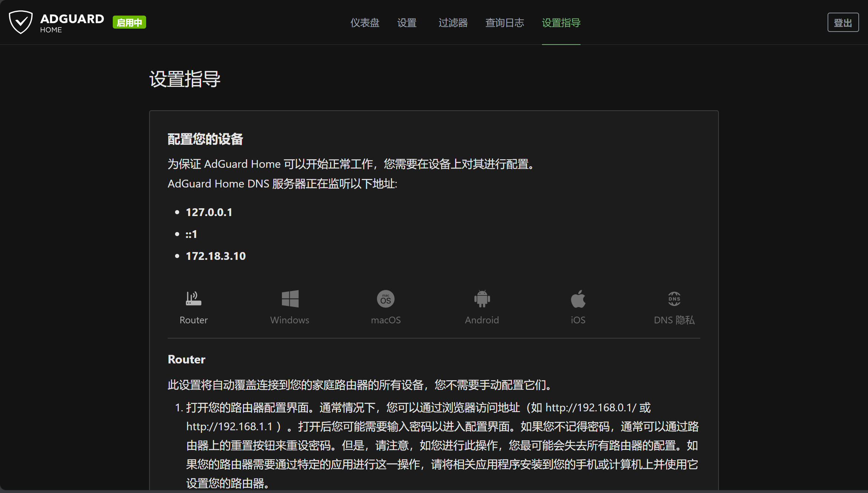Click the 配置您的设备 heading
Screen dimensions: 868x493
[205, 139]
